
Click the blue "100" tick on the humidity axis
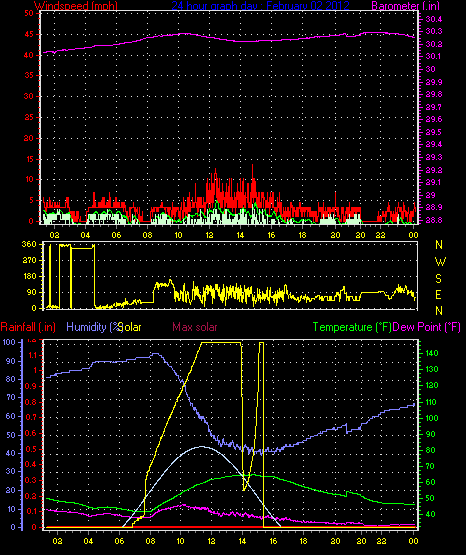pyautogui.click(x=9, y=342)
